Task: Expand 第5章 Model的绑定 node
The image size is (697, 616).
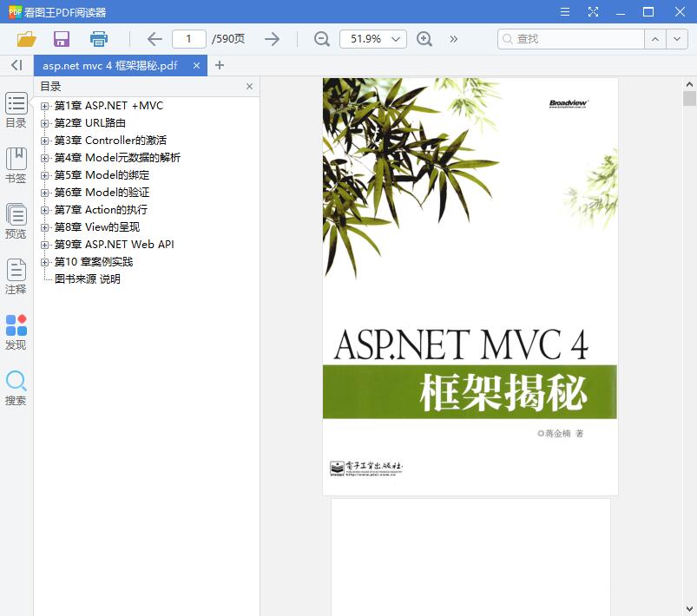Action: pos(44,175)
